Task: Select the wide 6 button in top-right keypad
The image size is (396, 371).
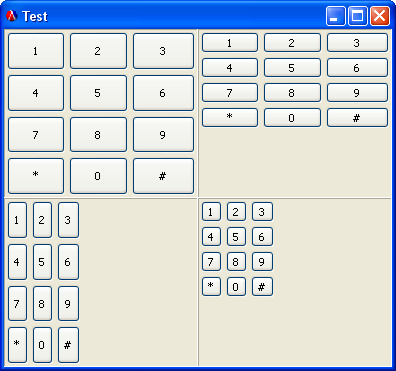Action: [357, 68]
